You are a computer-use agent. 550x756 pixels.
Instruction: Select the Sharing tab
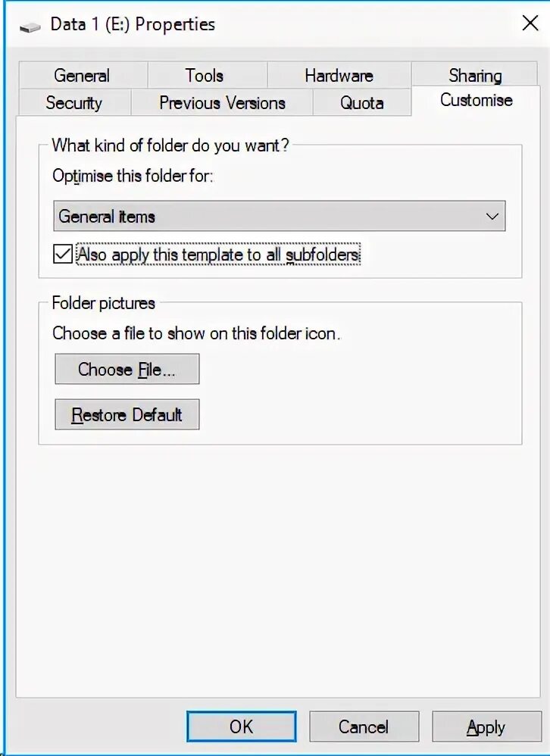[x=475, y=75]
